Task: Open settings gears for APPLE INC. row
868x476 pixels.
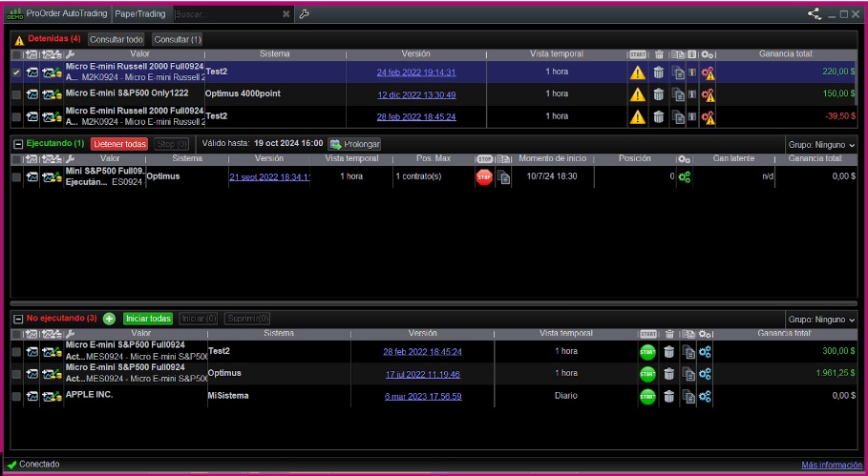Action: pos(706,396)
